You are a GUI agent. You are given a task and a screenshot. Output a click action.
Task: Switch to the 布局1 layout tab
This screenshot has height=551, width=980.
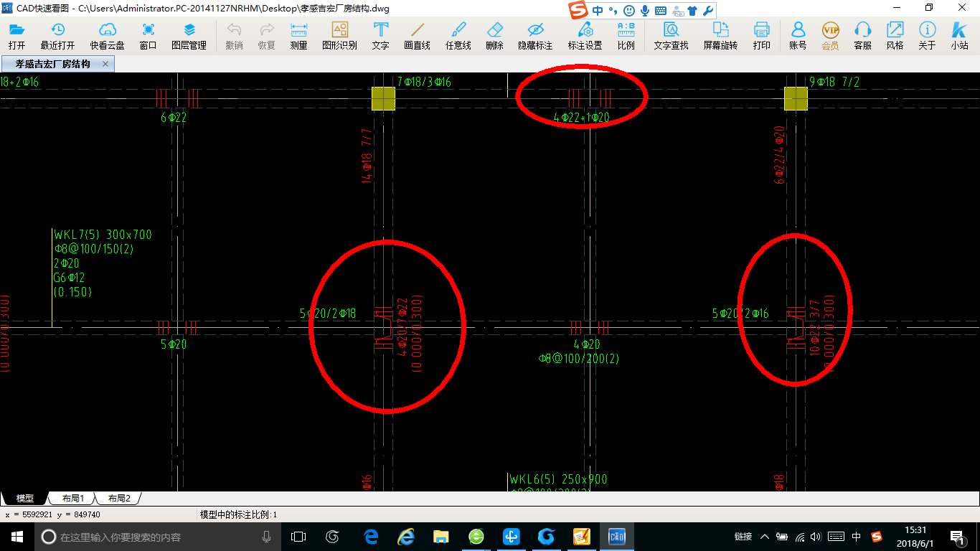[72, 498]
